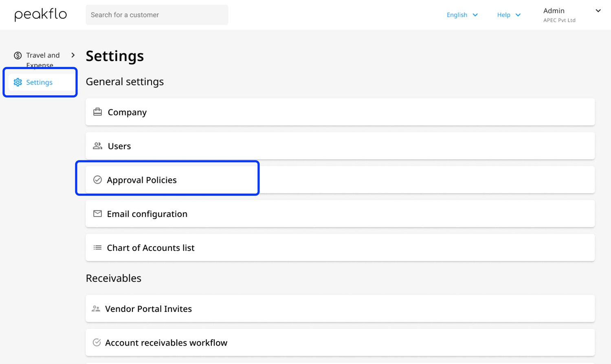Click the check icon beside Account receivables workflow

(x=97, y=342)
